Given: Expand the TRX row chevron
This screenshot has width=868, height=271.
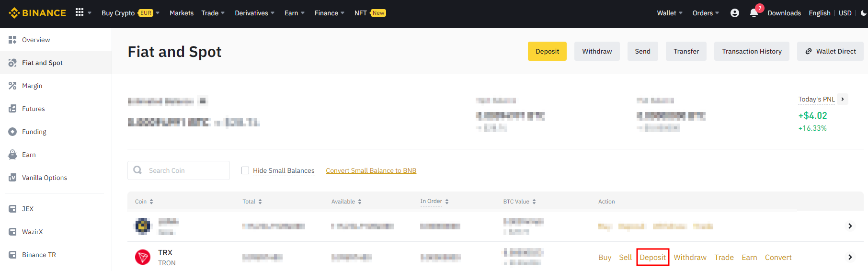Looking at the screenshot, I should (850, 257).
